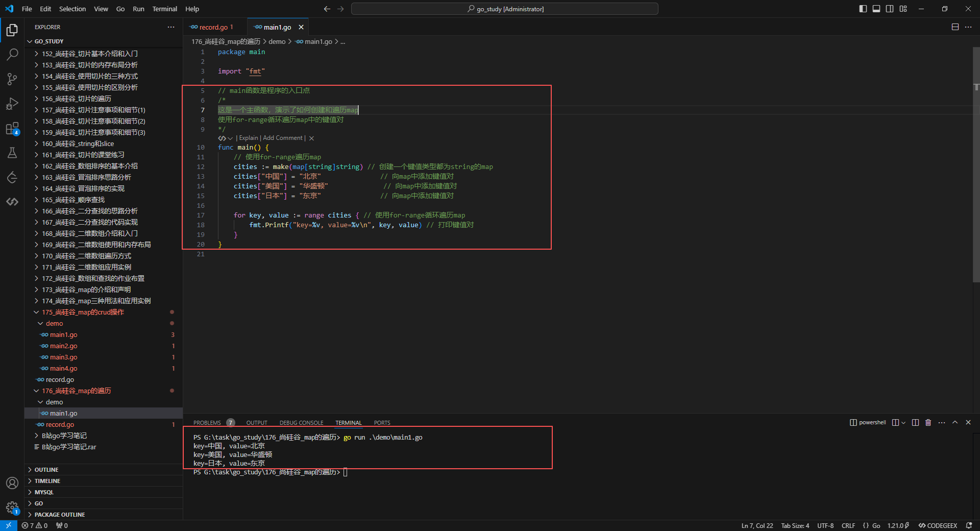Open the Source Control view icon

(12, 79)
